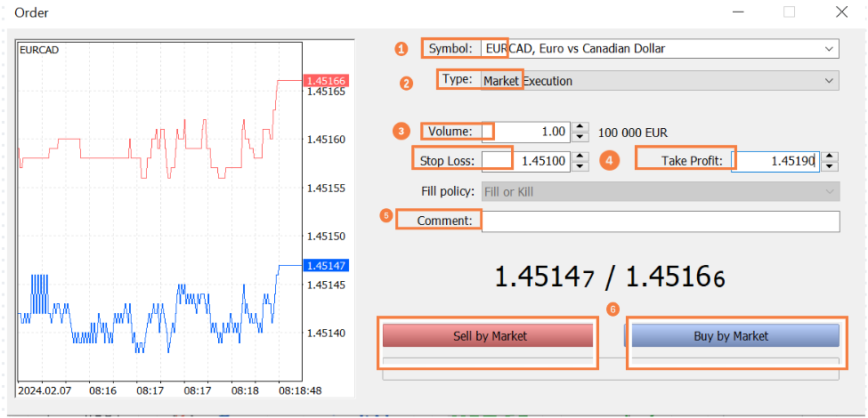Close the Order dialog window
Viewport: 868px width, 418px height.
[x=841, y=12]
